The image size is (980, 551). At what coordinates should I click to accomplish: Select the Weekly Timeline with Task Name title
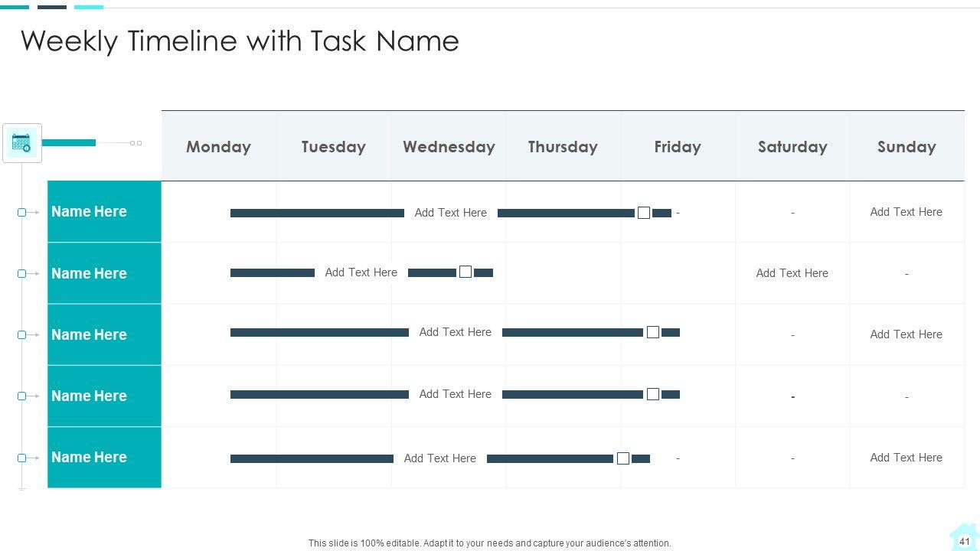tap(240, 41)
